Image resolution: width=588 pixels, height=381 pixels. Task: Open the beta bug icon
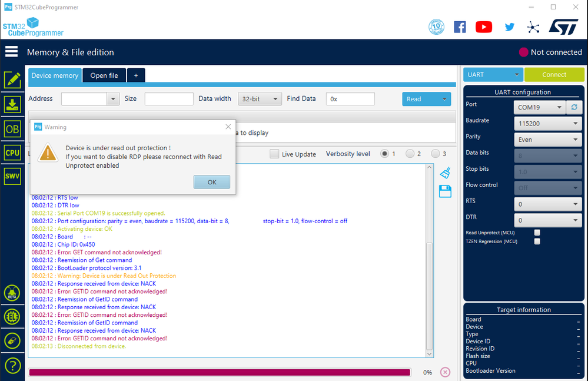(x=12, y=293)
